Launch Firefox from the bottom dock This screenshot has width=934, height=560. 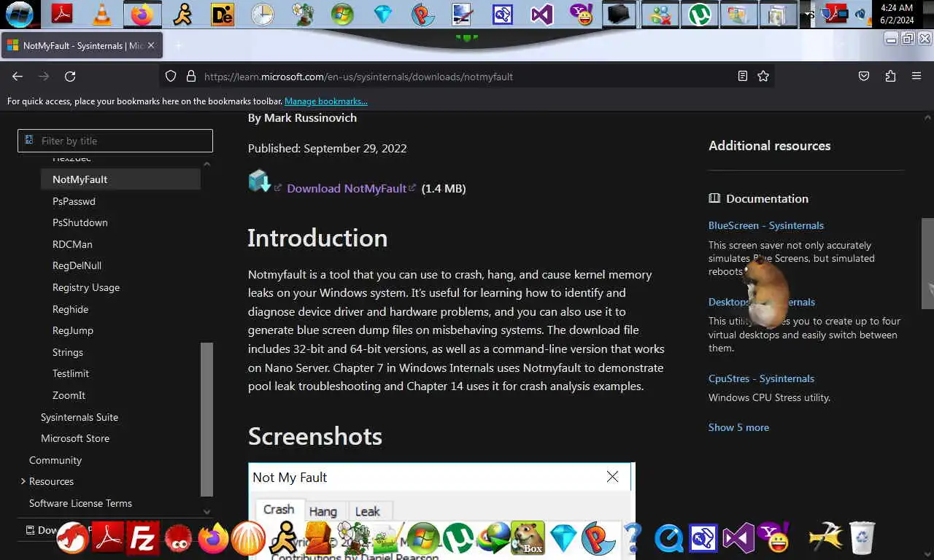213,539
